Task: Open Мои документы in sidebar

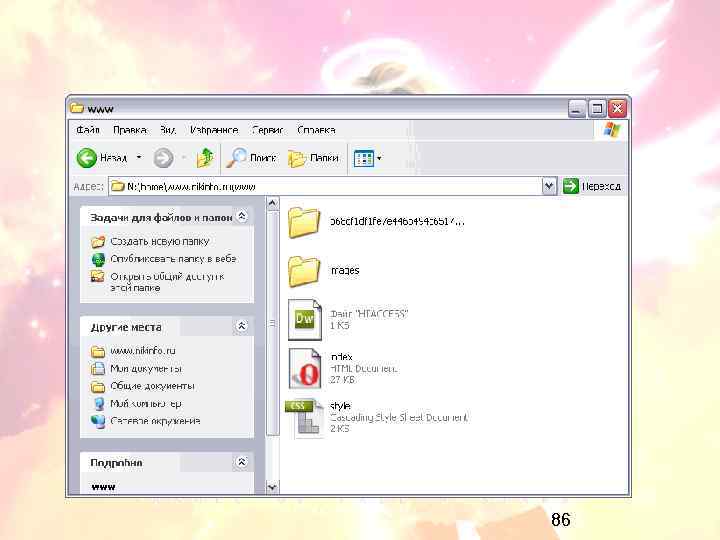Action: [146, 369]
